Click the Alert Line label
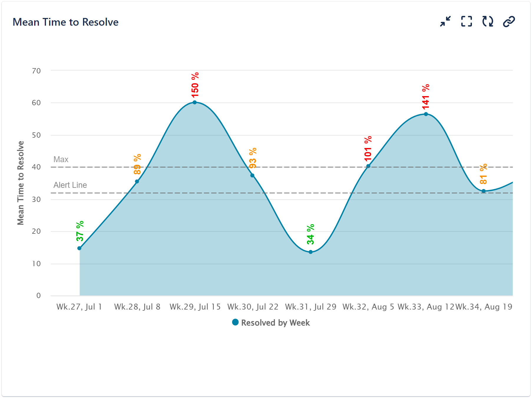The height and width of the screenshot is (398, 532). point(70,185)
